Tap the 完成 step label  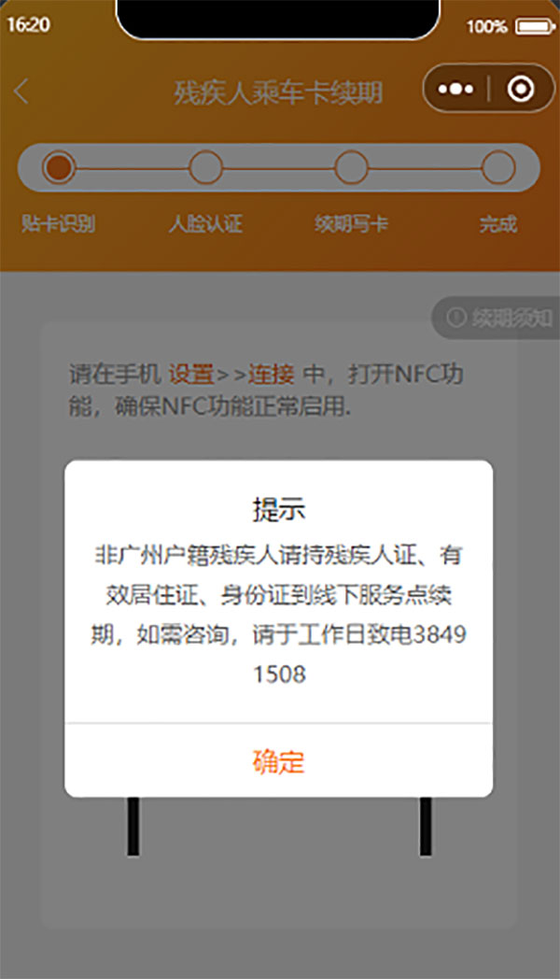(x=498, y=223)
